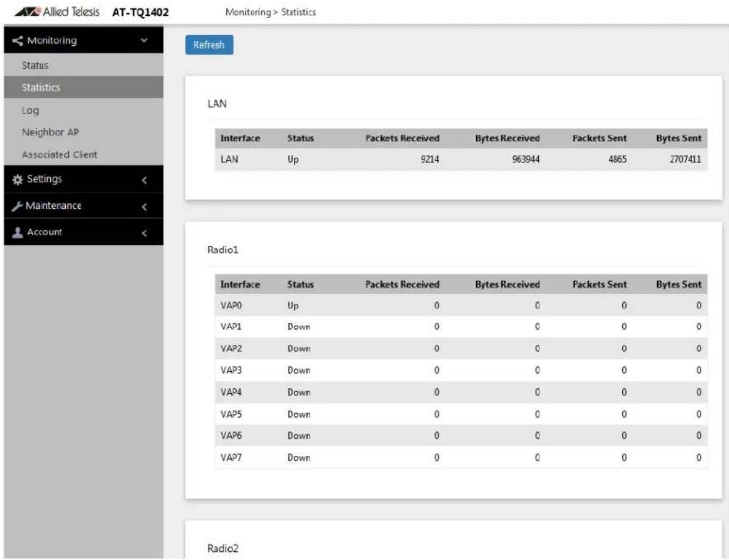Click LAN bytes sent value 2707411
The width and height of the screenshot is (729, 560).
pos(686,159)
